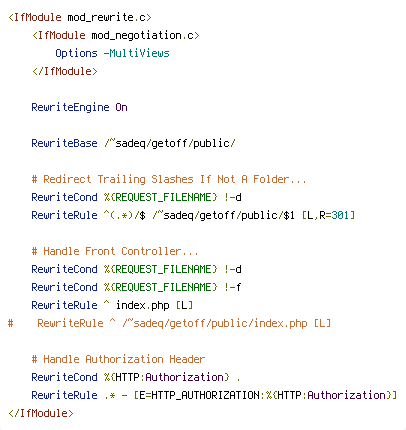406x430 pixels.
Task: Click the word On after RewriteEngine
Action: [x=121, y=107]
